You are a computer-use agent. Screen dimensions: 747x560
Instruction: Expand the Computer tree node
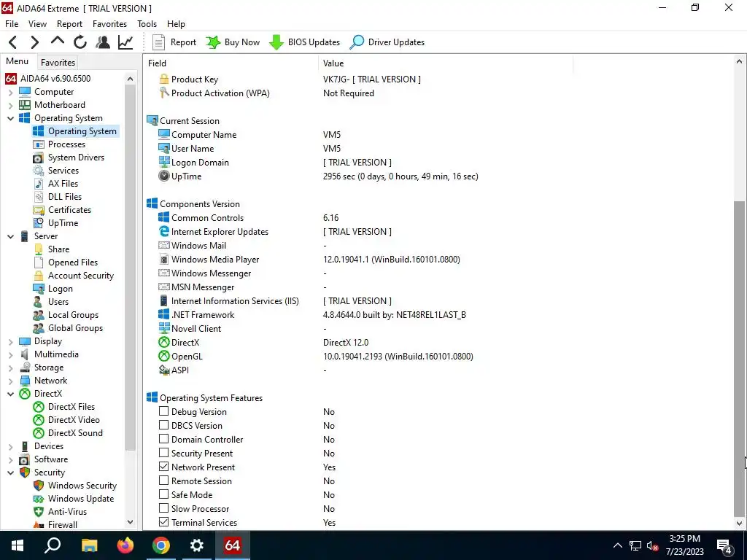10,93
